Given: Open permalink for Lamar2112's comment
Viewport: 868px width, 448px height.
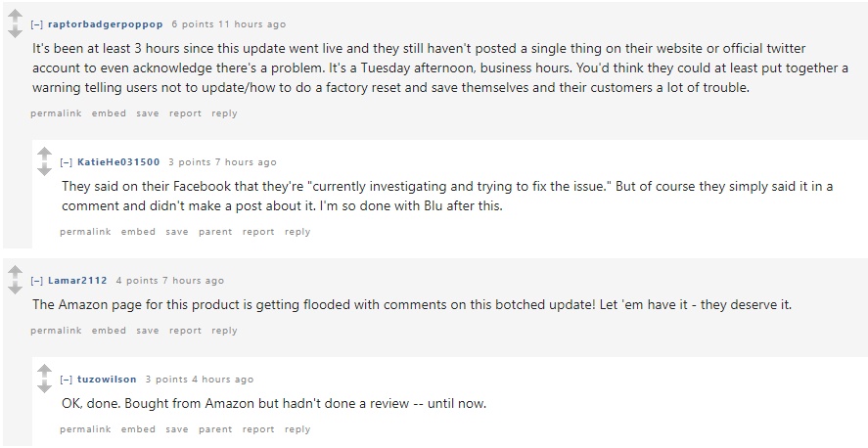Looking at the screenshot, I should pyautogui.click(x=56, y=331).
